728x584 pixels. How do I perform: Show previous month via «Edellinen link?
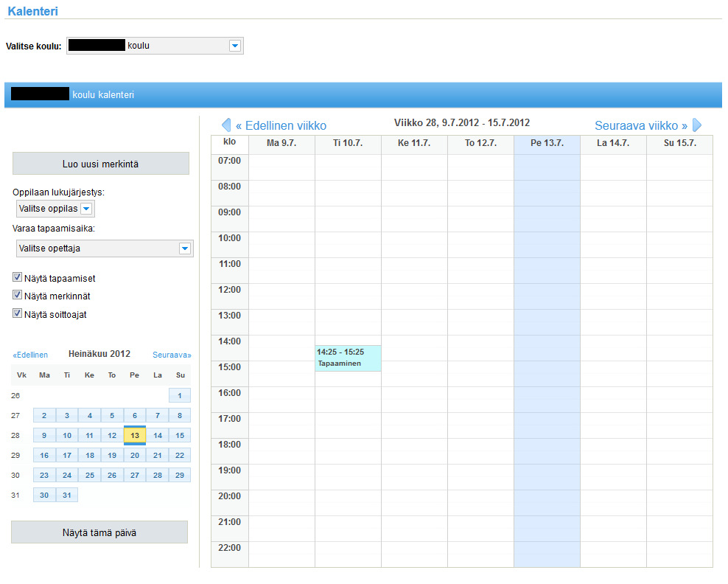point(30,355)
